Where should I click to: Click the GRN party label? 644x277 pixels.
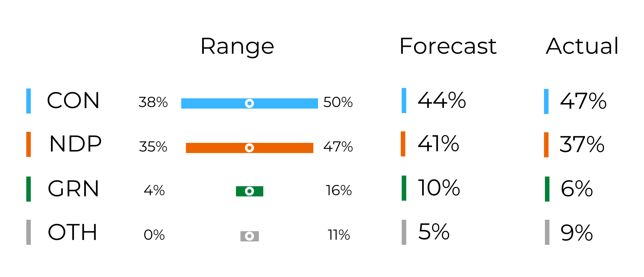74,189
